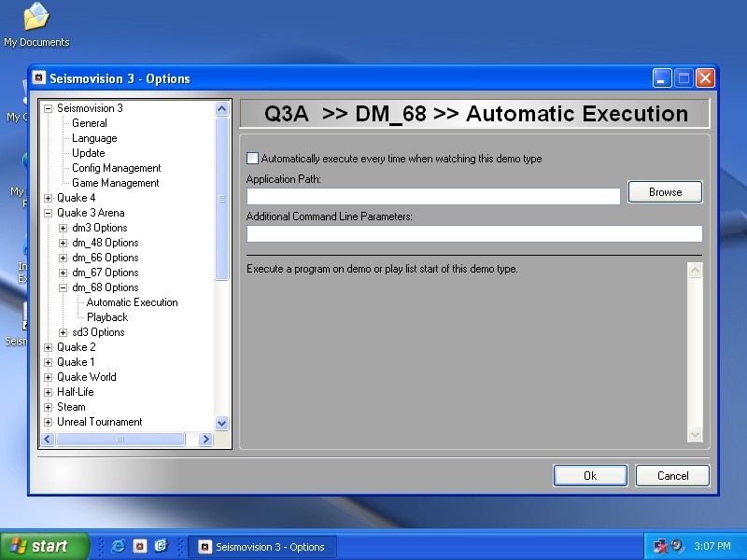
Task: Expand the Quake 4 tree node
Action: [49, 198]
